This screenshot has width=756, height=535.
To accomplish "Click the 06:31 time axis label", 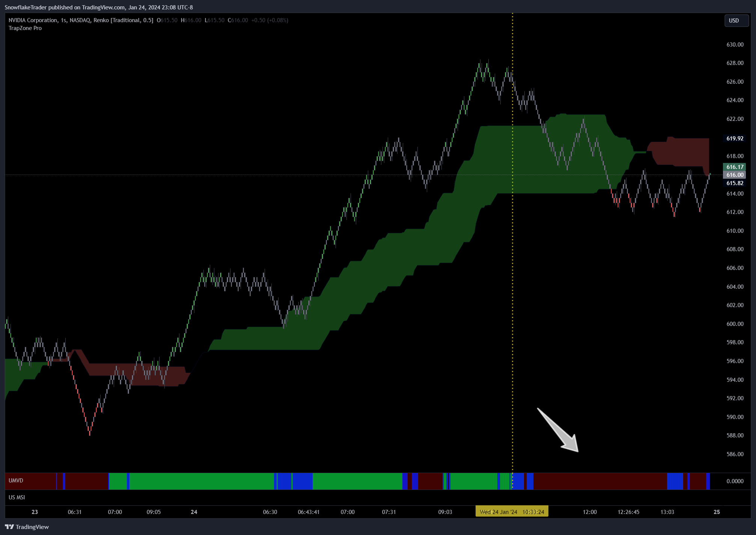I will 74,512.
